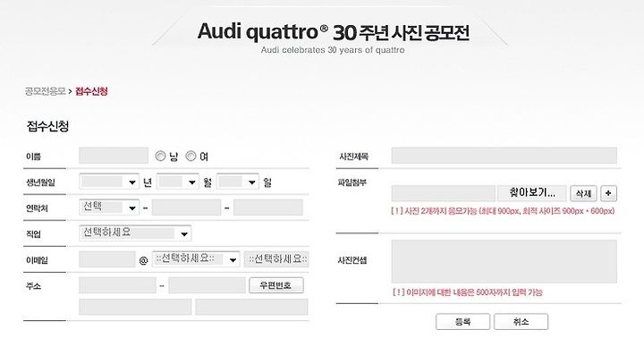Open the birth month (월) dropdown
Image resolution: width=644 pixels, height=355 pixels.
coord(178,182)
